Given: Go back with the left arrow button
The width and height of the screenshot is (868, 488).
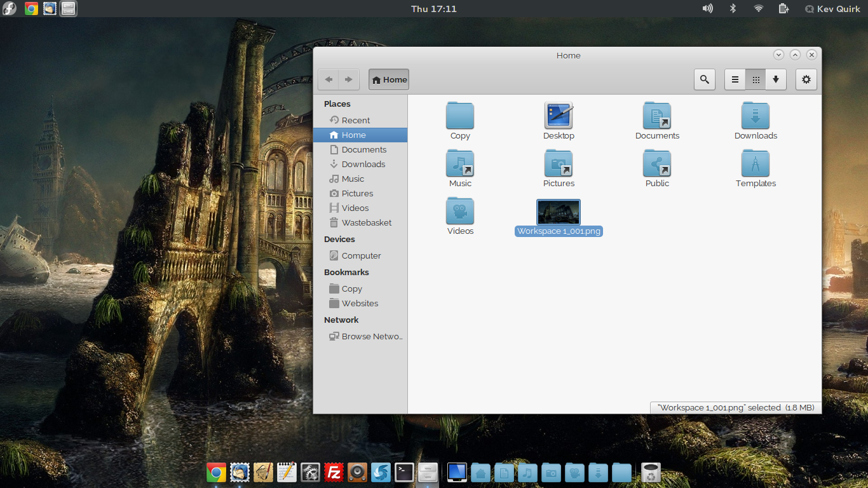Looking at the screenshot, I should point(329,79).
